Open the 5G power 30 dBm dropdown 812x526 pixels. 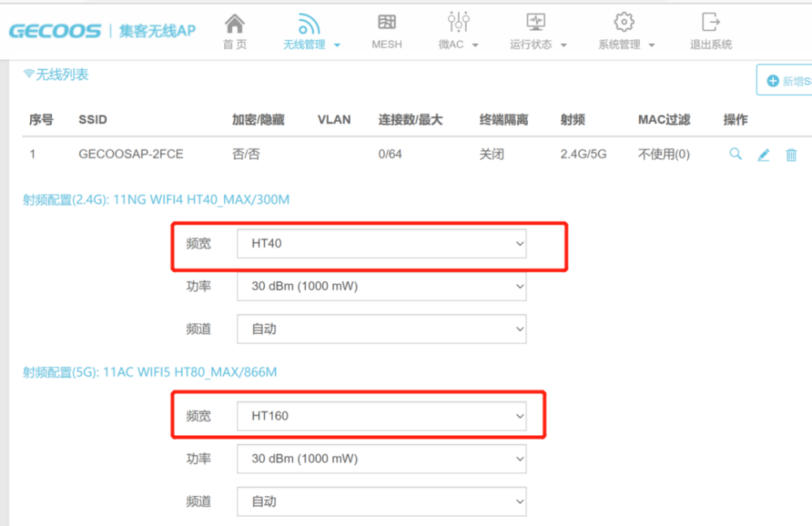[x=381, y=459]
